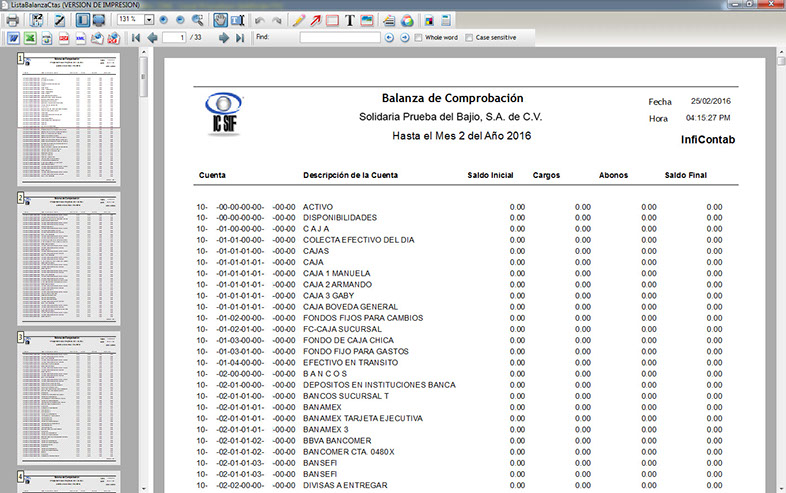Image resolution: width=786 pixels, height=493 pixels.
Task: Go to the next page arrow
Action: [x=222, y=38]
